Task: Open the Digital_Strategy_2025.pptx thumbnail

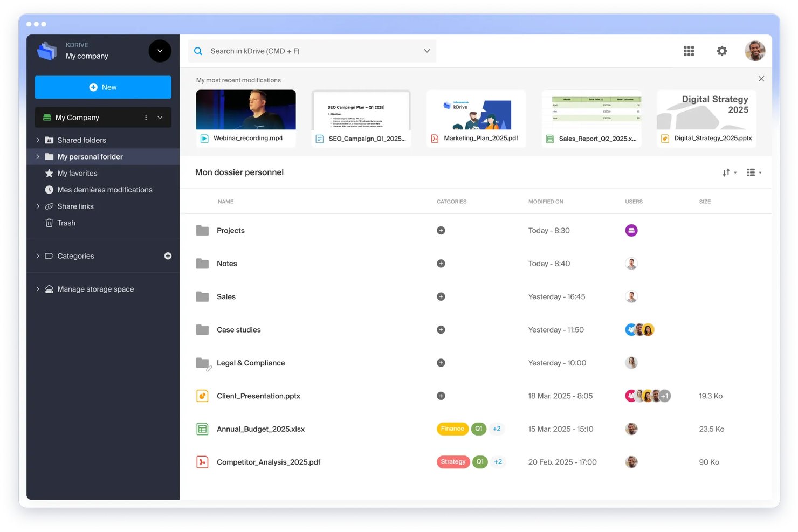Action: click(x=706, y=109)
